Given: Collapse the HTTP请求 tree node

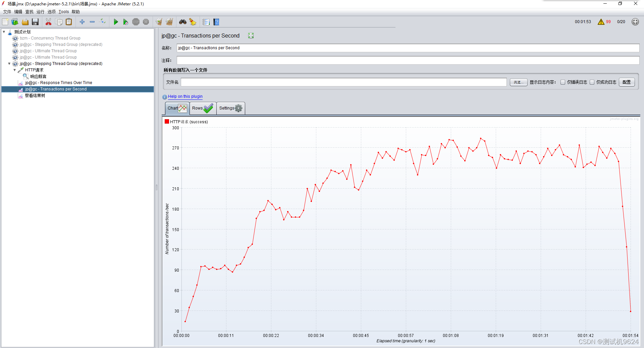Looking at the screenshot, I should click(x=15, y=70).
